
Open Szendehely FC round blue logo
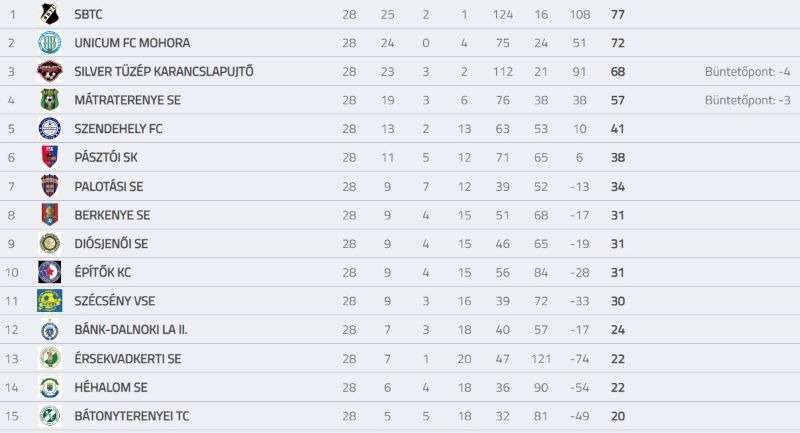point(49,129)
